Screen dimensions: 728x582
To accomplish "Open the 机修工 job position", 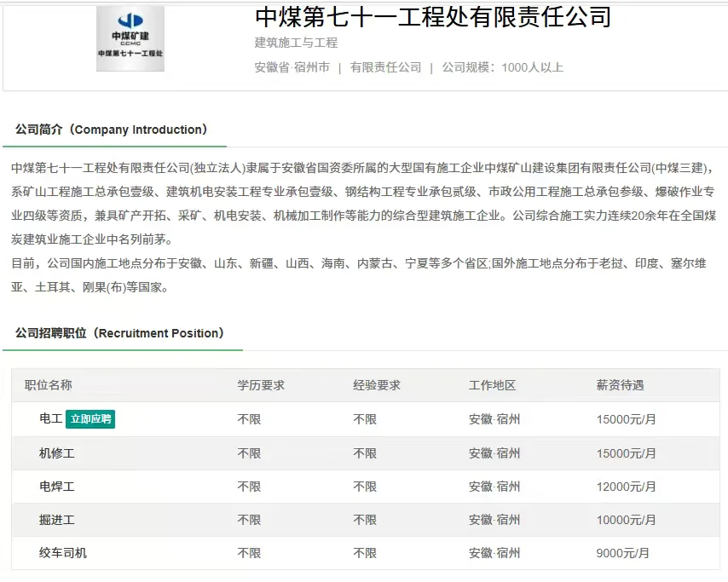I will (56, 453).
